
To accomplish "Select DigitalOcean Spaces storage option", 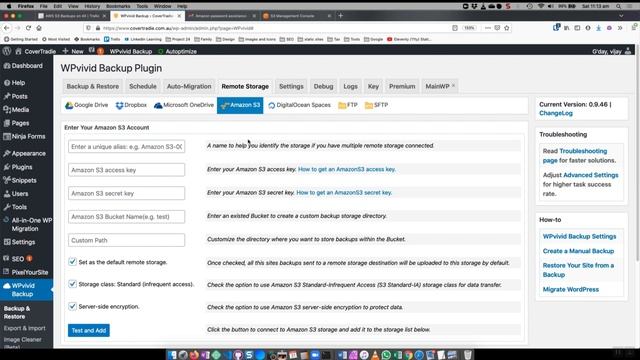I will [x=299, y=105].
